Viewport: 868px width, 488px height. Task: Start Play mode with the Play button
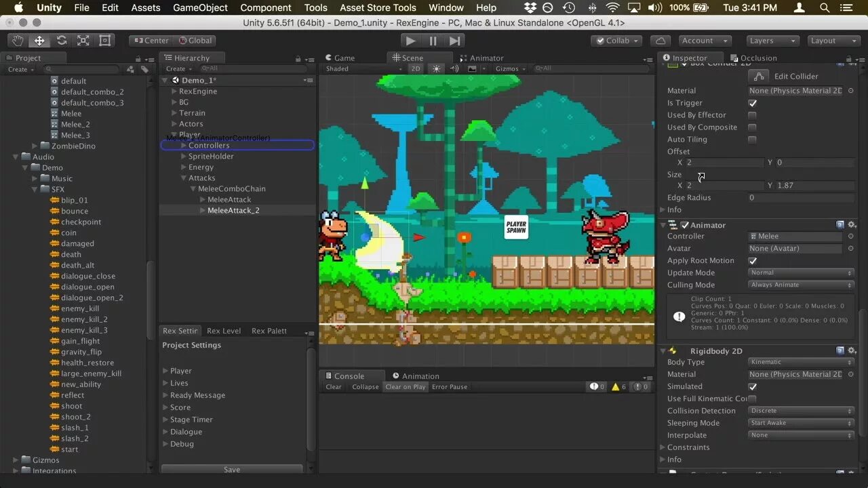(x=410, y=41)
